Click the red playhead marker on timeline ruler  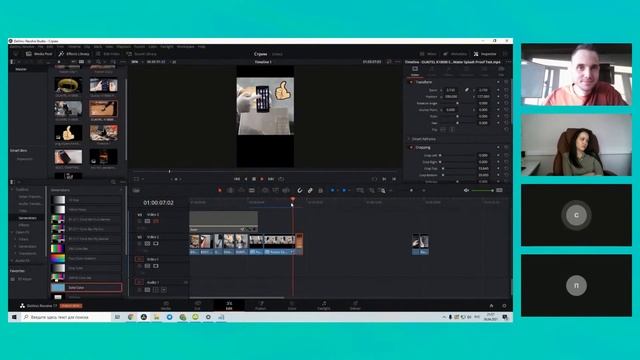293,200
